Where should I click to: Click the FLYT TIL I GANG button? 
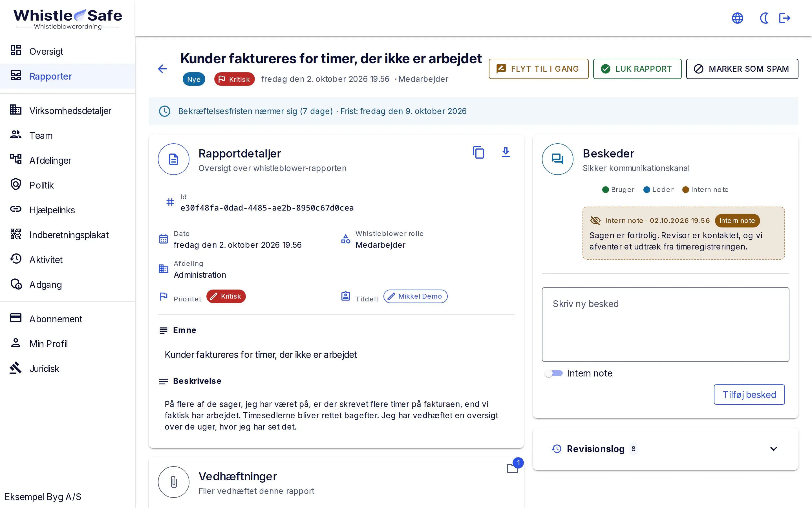pyautogui.click(x=538, y=69)
